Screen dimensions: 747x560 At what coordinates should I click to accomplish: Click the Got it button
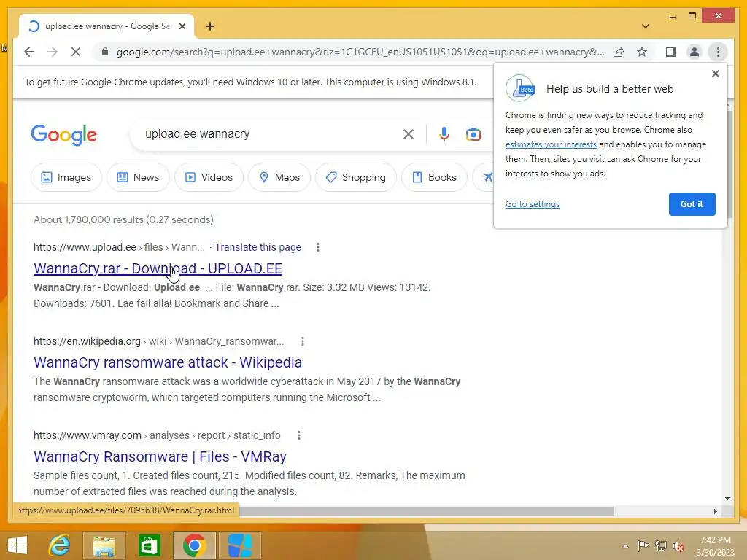click(692, 204)
